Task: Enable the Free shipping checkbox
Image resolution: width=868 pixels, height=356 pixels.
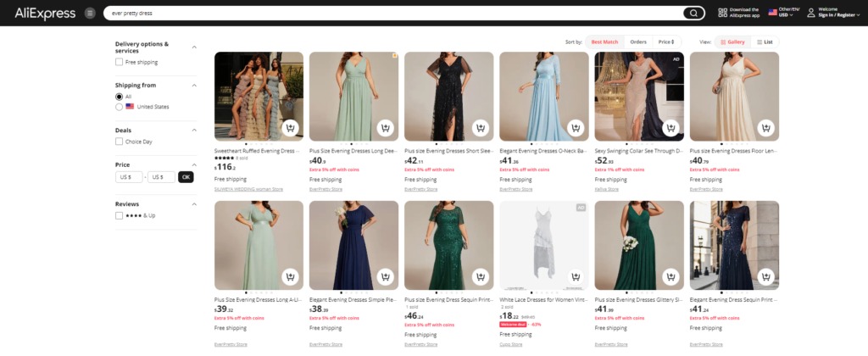Action: 120,62
